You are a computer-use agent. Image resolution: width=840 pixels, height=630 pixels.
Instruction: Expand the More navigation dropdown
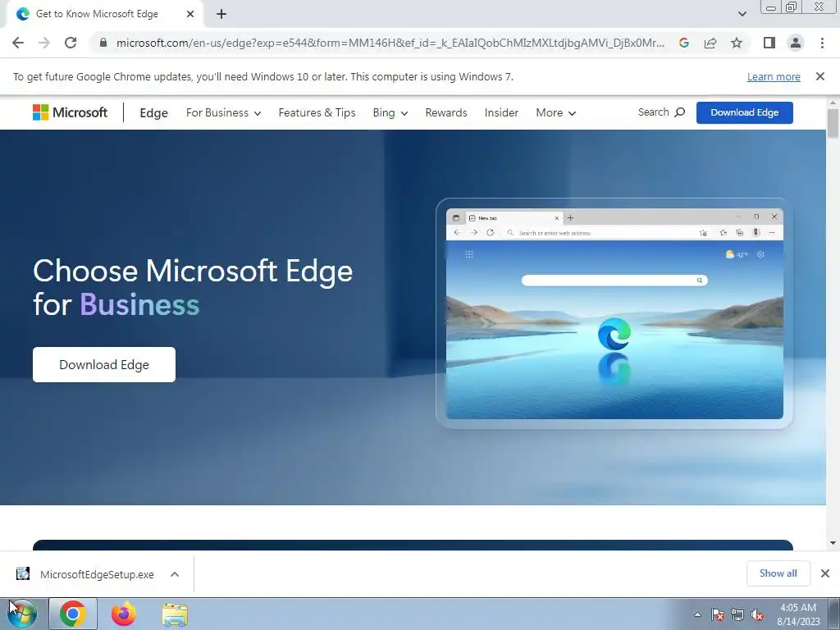pos(556,113)
